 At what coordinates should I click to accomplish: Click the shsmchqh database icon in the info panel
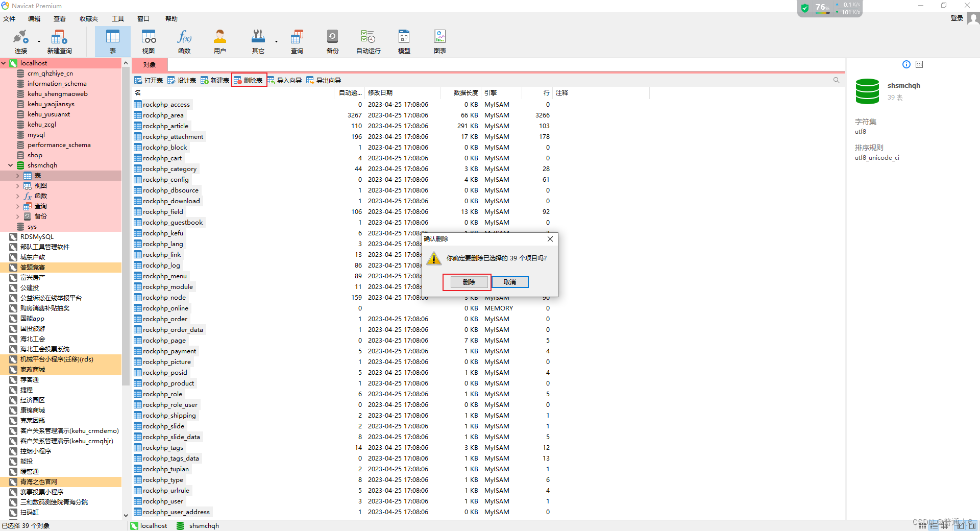867,91
